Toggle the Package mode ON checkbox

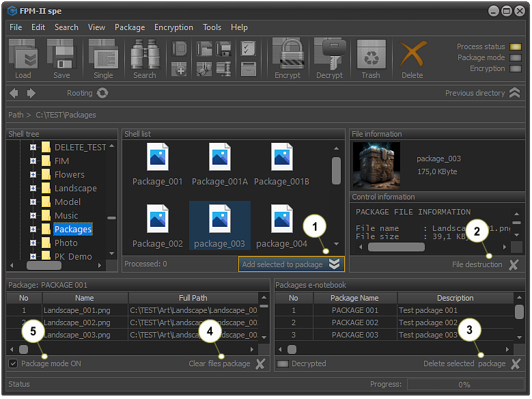tap(13, 363)
